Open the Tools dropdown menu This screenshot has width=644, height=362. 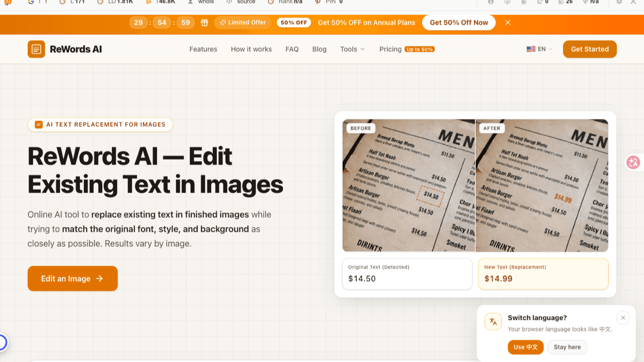(x=352, y=49)
